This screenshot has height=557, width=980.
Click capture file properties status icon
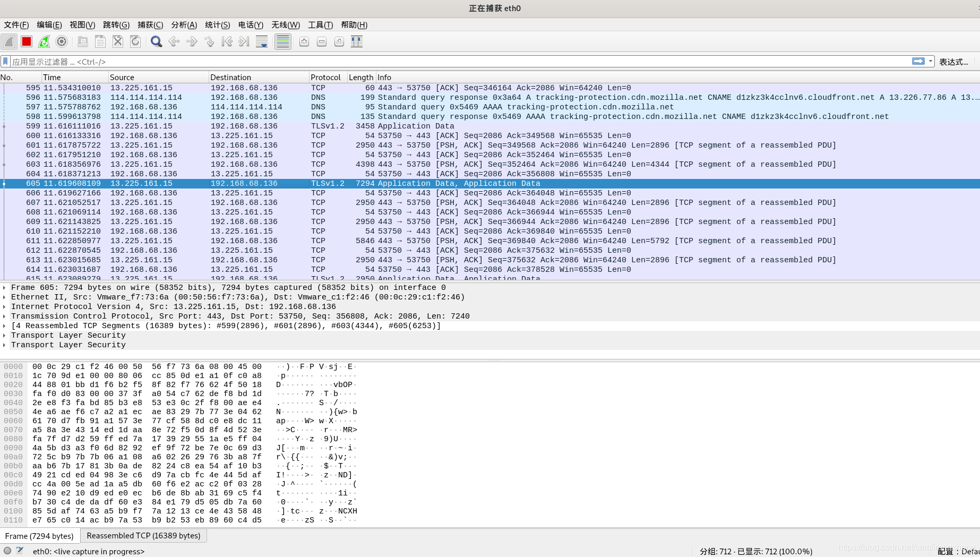coord(20,551)
